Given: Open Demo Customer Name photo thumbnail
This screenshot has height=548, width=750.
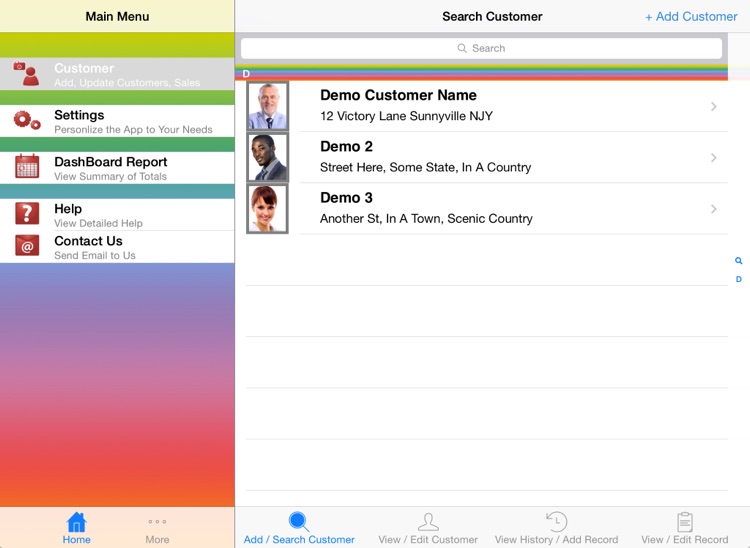Looking at the screenshot, I should (x=267, y=106).
